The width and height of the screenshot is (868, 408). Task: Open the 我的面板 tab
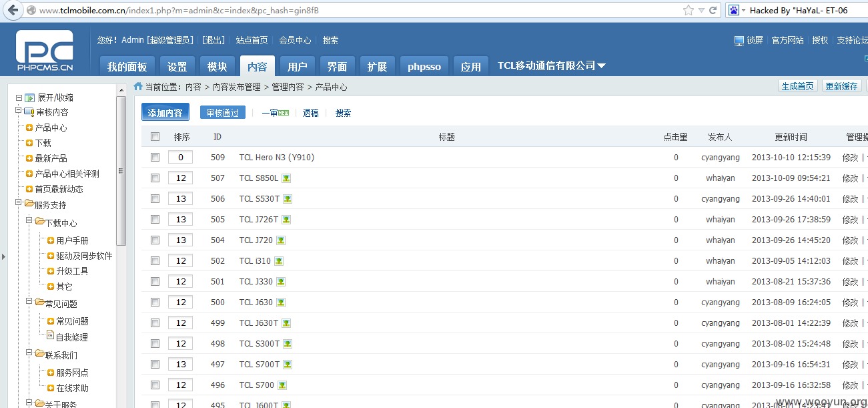[x=127, y=66]
